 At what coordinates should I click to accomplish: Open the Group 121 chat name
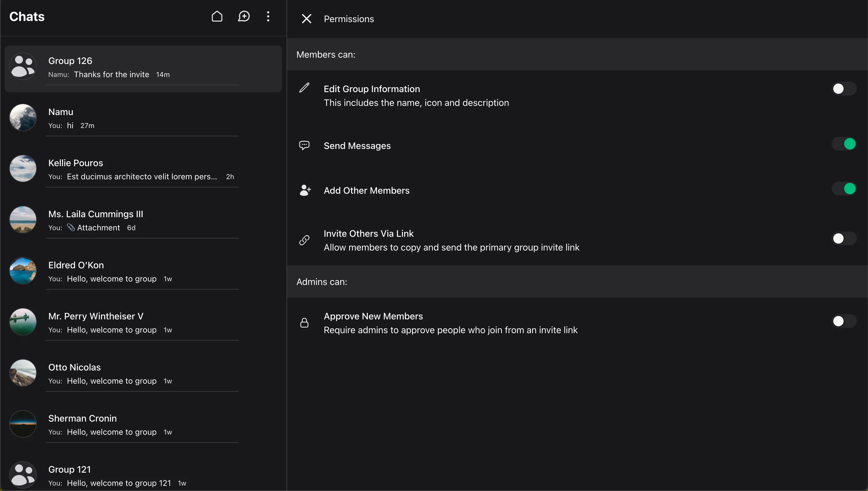[69, 469]
